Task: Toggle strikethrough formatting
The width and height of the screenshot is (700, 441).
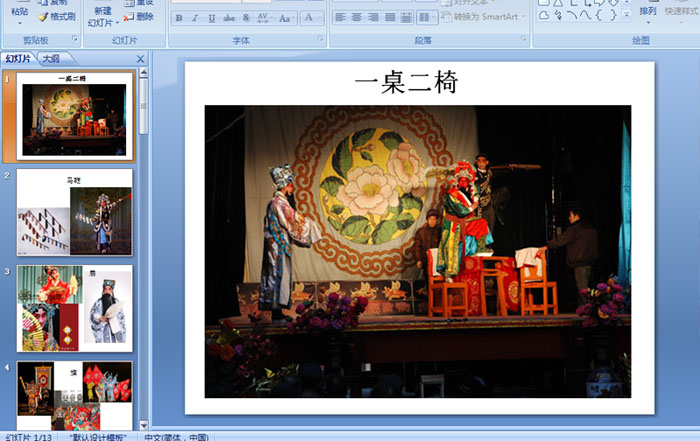Action: (229, 18)
